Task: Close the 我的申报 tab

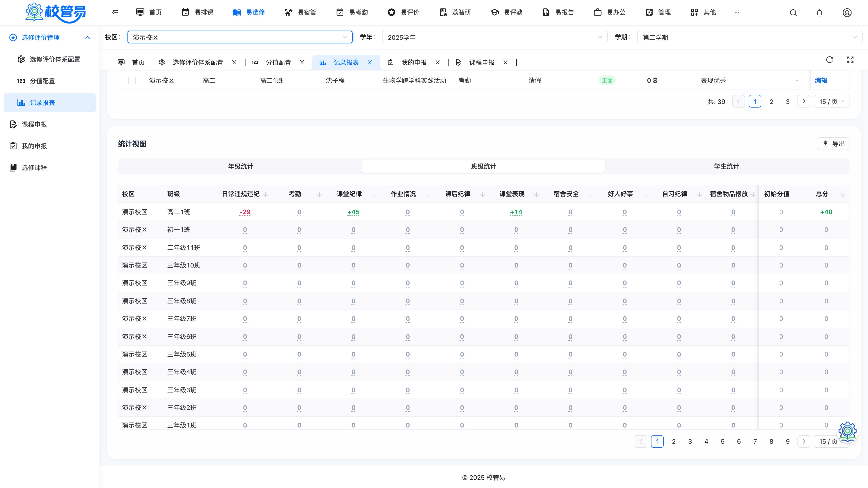Action: point(437,62)
